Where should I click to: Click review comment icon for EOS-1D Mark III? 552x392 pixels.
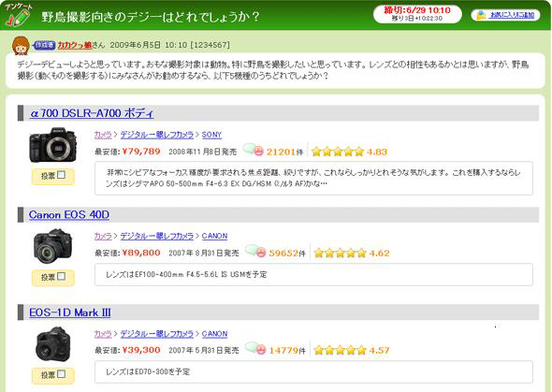coord(255,349)
